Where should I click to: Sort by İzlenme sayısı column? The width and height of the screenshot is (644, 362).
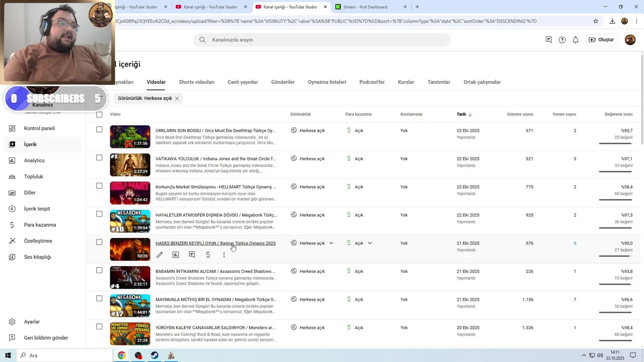[520, 115]
